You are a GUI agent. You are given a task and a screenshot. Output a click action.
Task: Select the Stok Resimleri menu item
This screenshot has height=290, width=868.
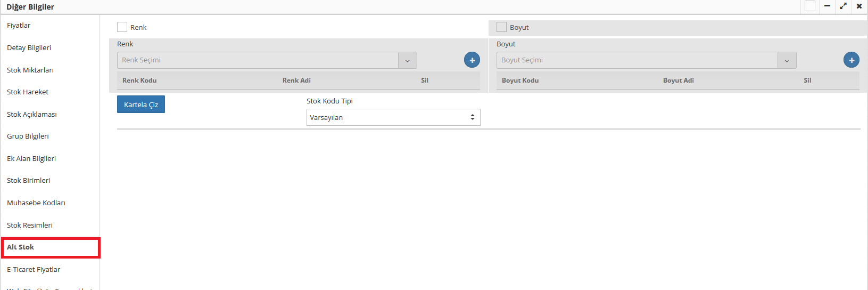pyautogui.click(x=30, y=225)
